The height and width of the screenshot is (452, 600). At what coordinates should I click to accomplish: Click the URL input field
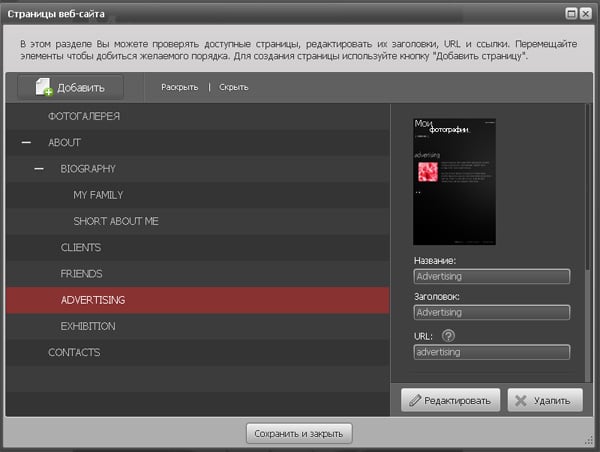pos(491,352)
